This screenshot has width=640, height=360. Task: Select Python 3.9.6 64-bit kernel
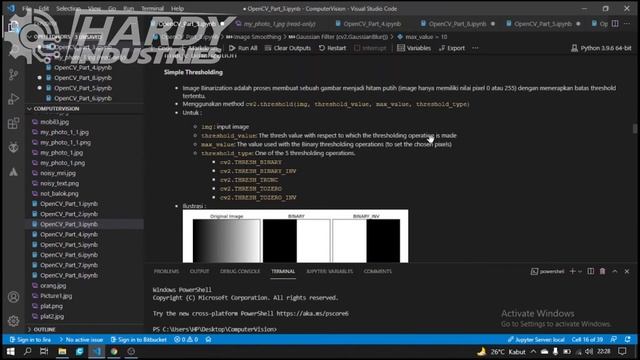tap(601, 48)
